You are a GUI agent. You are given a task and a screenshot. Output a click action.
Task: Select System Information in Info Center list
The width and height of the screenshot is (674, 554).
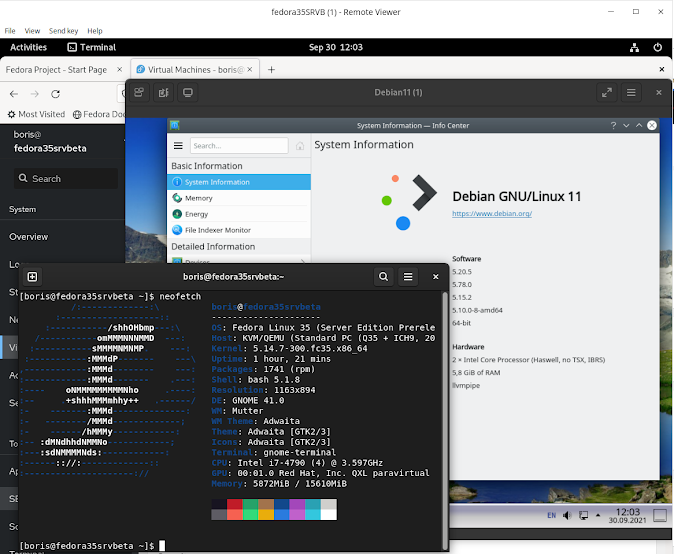239,182
